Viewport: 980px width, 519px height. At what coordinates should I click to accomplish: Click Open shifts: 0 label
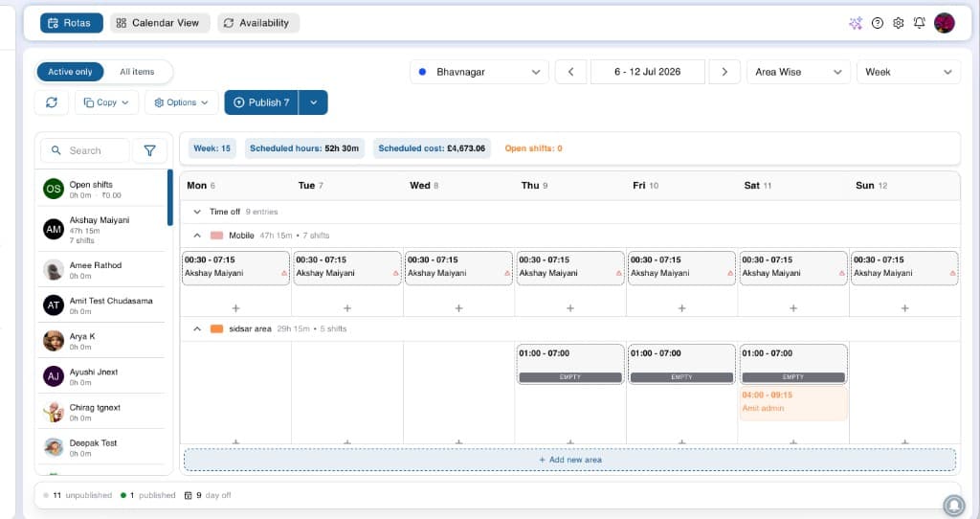tap(534, 148)
